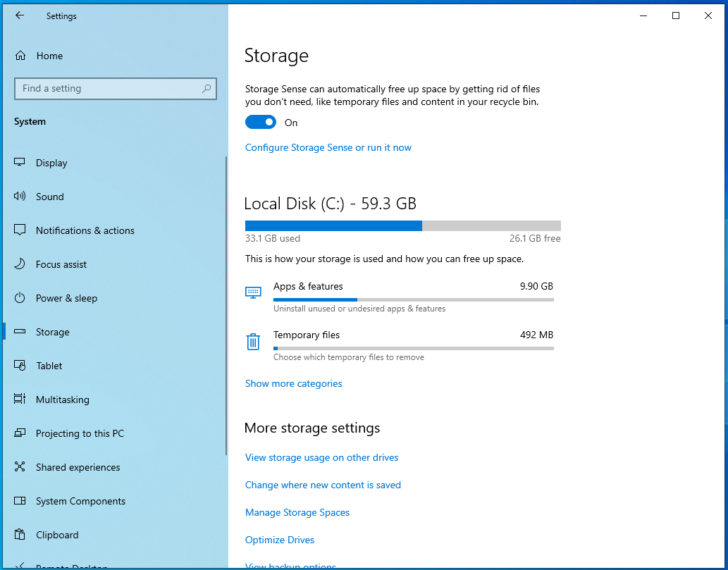
Task: Select Power & sleep
Action: (114, 298)
